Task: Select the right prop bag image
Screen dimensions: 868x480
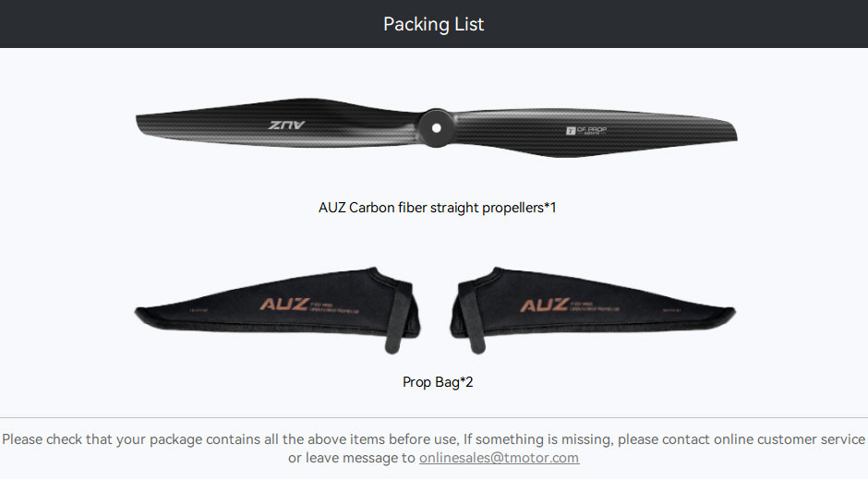Action: pos(593,310)
